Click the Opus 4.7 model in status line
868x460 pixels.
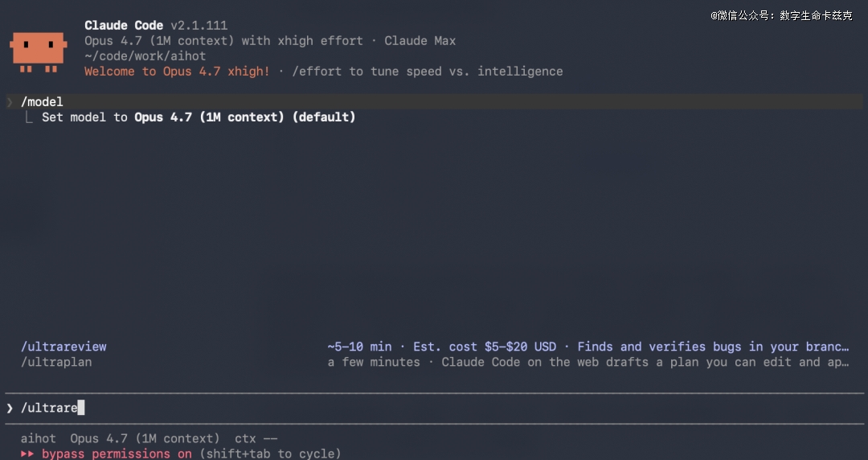point(145,438)
